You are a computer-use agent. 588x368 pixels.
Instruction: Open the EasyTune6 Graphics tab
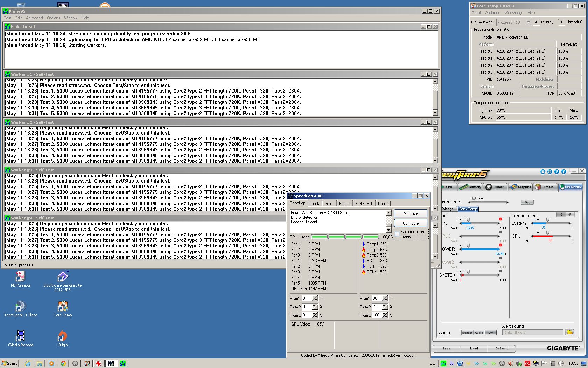tap(520, 187)
